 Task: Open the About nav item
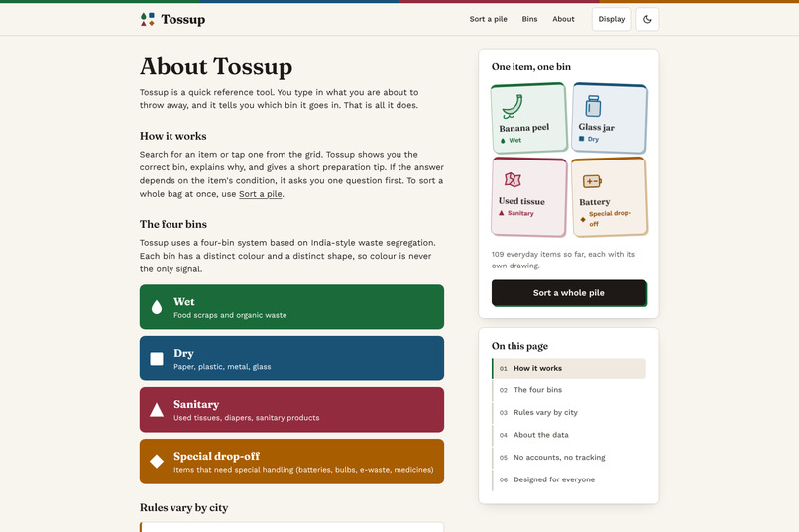[x=563, y=19]
